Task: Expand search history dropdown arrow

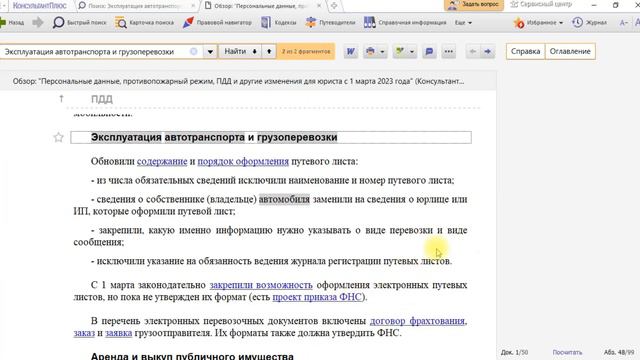Action: 210,52
